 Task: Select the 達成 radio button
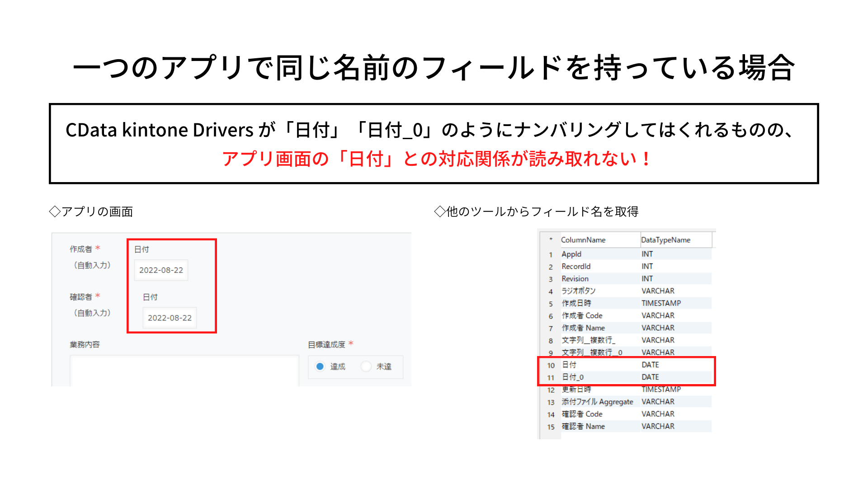tap(320, 366)
